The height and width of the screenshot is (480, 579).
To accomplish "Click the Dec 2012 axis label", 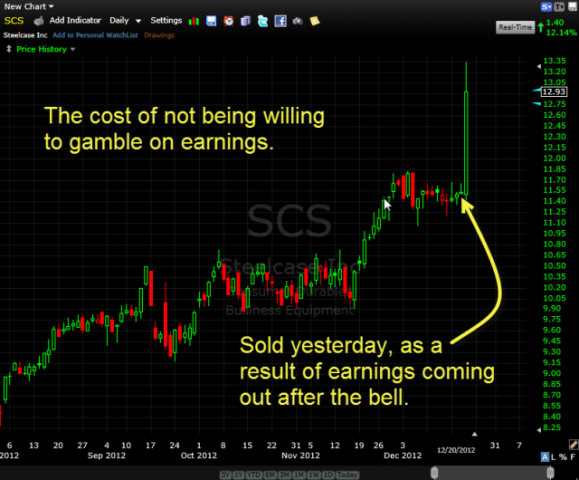I will click(x=402, y=456).
